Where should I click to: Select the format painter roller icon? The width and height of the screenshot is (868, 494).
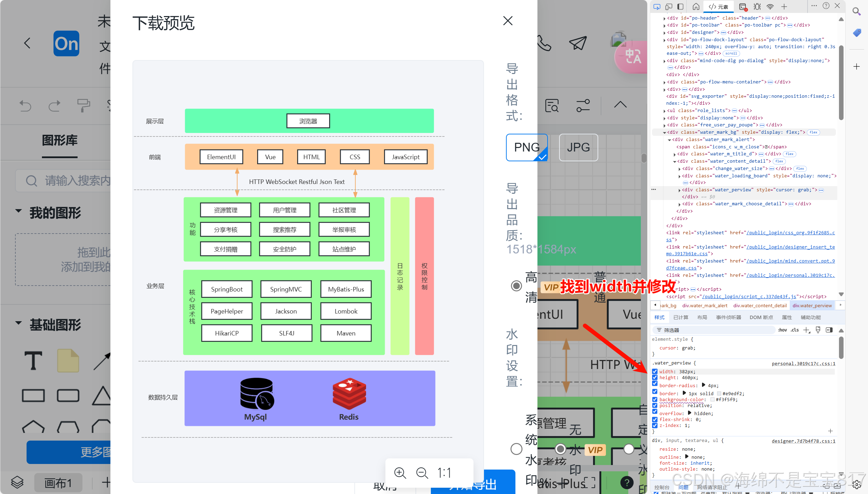(83, 105)
